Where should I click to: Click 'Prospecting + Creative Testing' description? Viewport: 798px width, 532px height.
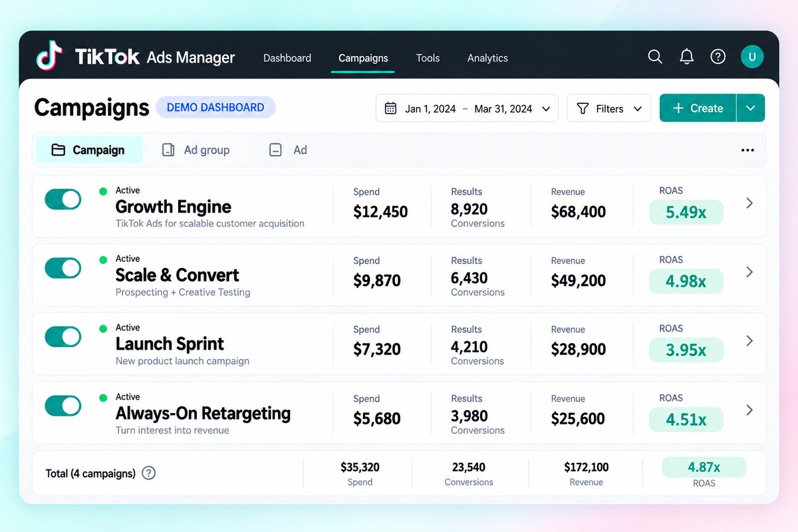click(183, 292)
